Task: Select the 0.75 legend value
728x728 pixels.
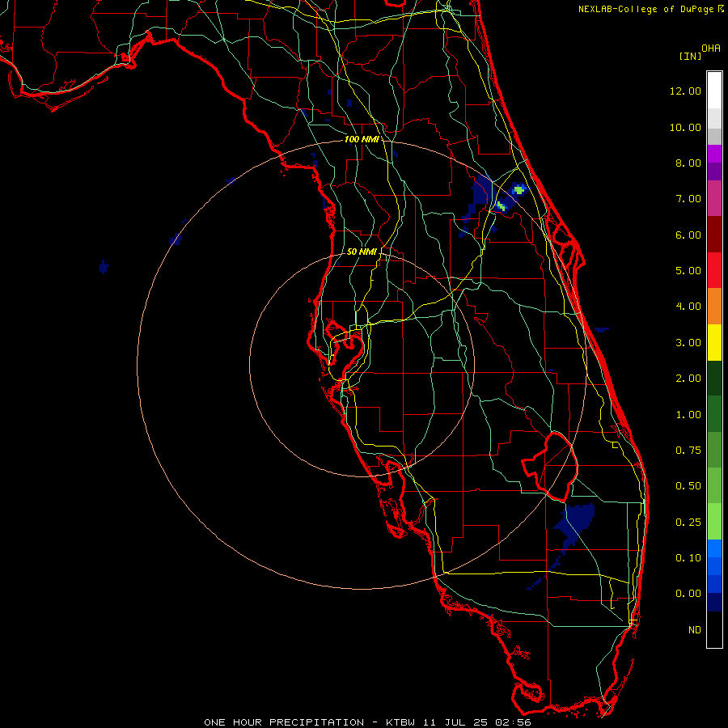Action: coord(688,451)
